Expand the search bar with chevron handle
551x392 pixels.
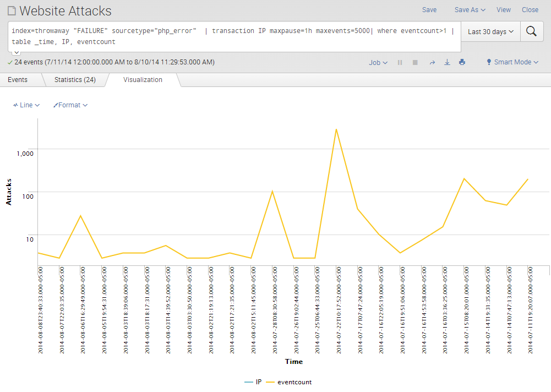coord(17,52)
